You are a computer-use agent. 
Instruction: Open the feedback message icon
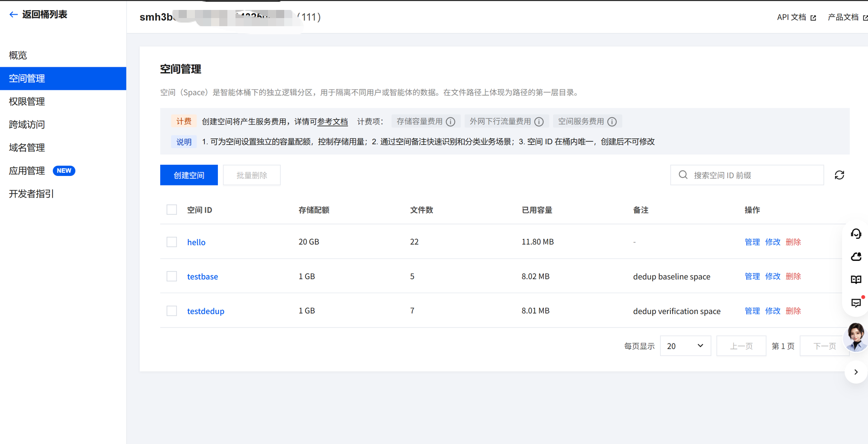point(856,303)
